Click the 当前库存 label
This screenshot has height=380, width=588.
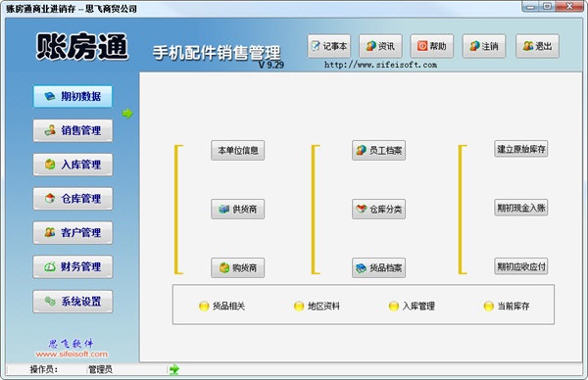[514, 307]
